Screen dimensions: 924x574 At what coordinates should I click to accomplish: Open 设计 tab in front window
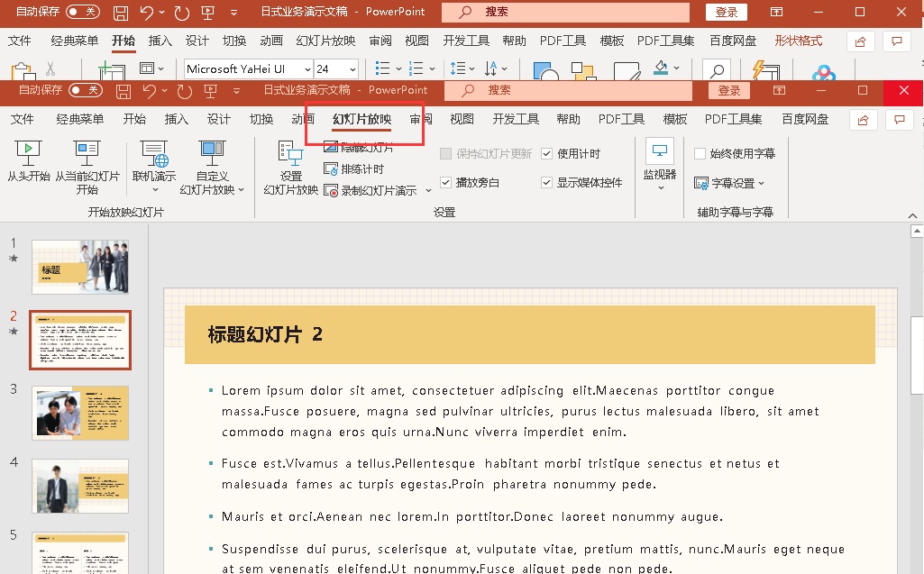[x=219, y=119]
